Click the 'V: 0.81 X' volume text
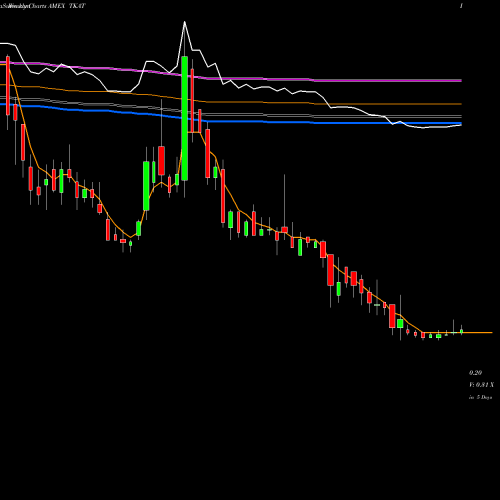This screenshot has height=500, width=500. pyautogui.click(x=481, y=385)
